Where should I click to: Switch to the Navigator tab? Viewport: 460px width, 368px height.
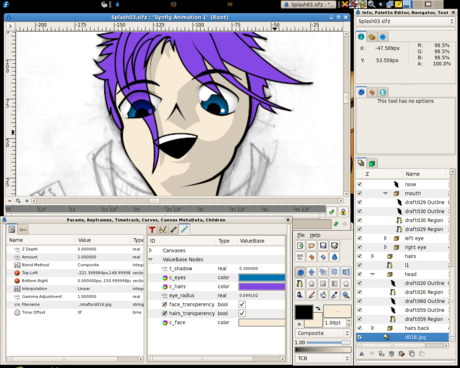tap(383, 37)
